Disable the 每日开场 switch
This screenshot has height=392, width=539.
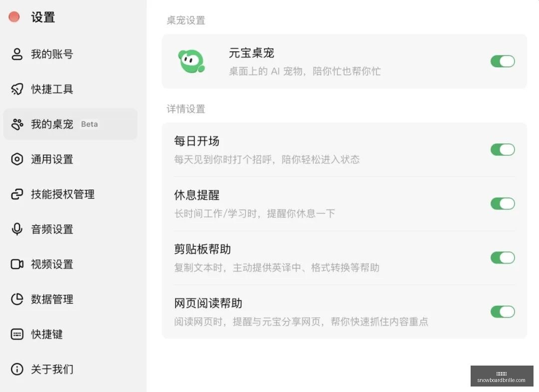(x=503, y=150)
